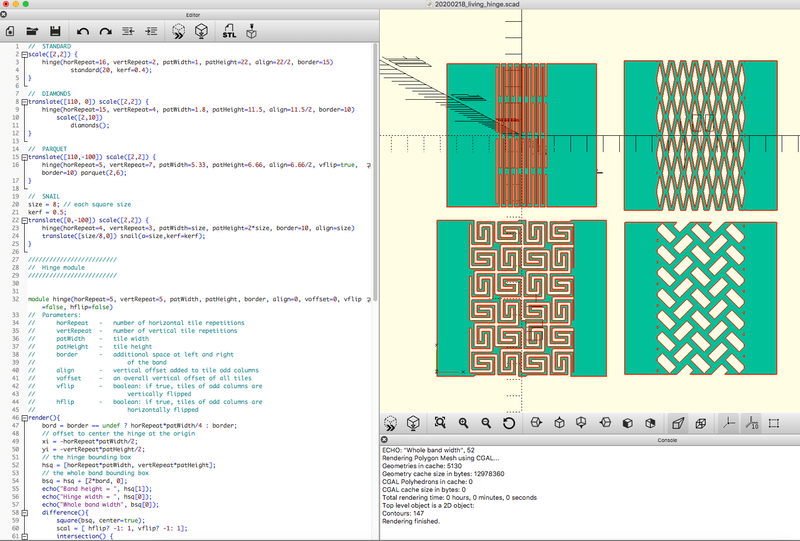Toggle Show Axes in the viewport toolbar
The height and width of the screenshot is (541, 800).
728,424
